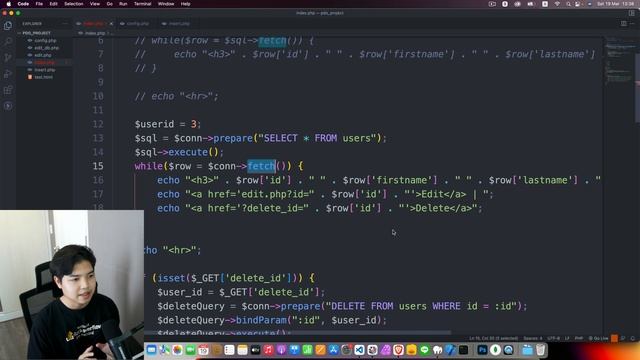Image resolution: width=640 pixels, height=360 pixels.
Task: Open Photos app in the Dock
Action: pos(177,350)
